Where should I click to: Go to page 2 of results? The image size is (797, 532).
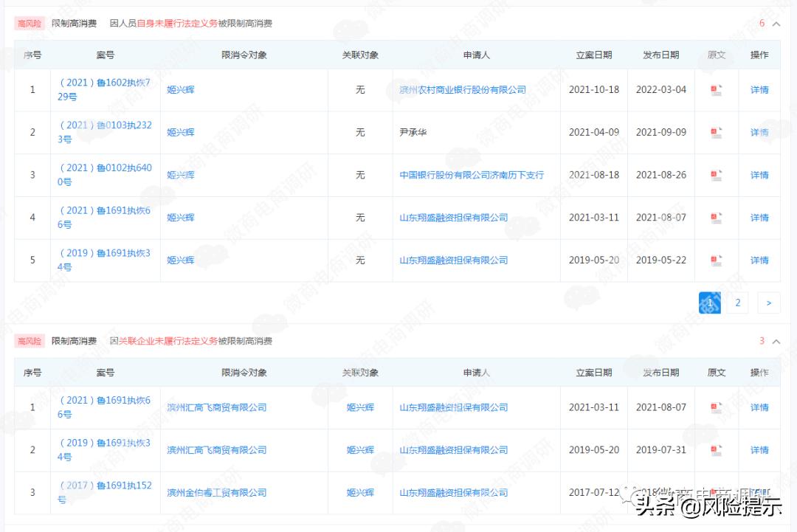(x=736, y=303)
